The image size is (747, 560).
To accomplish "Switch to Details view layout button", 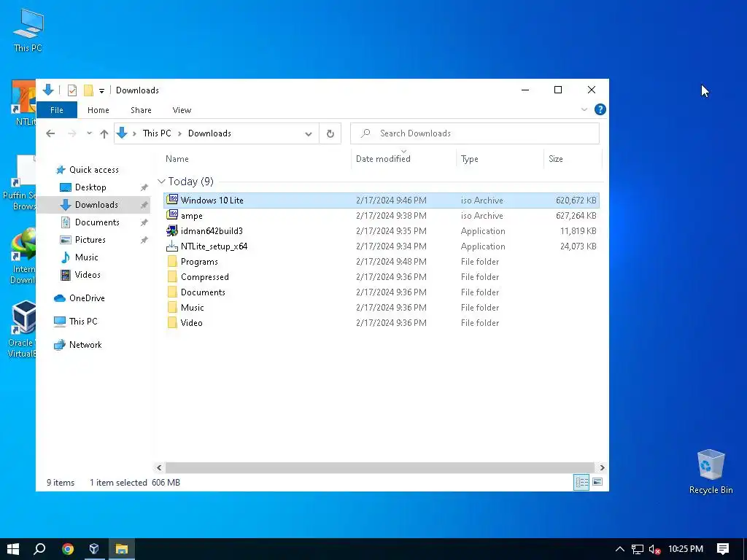I will 581,482.
